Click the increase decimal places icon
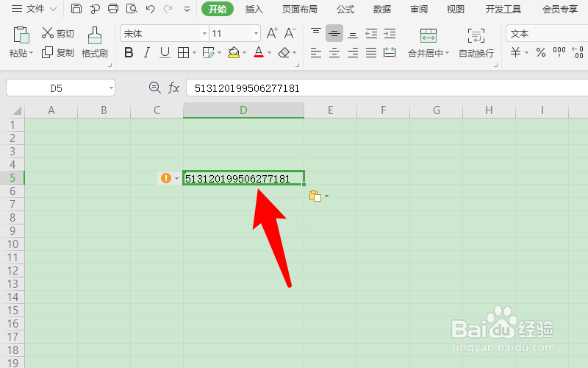Screen dimensions: 588x368 click(x=578, y=52)
